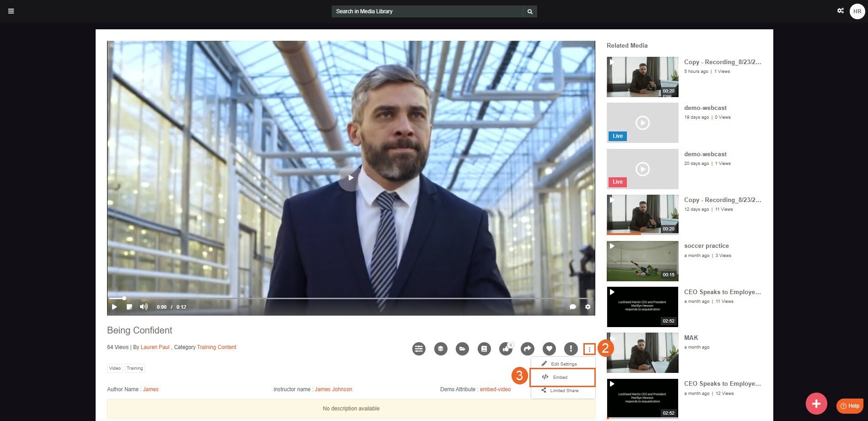The width and height of the screenshot is (868, 421).
Task: Click the sliders adjustment icon
Action: pos(419,349)
